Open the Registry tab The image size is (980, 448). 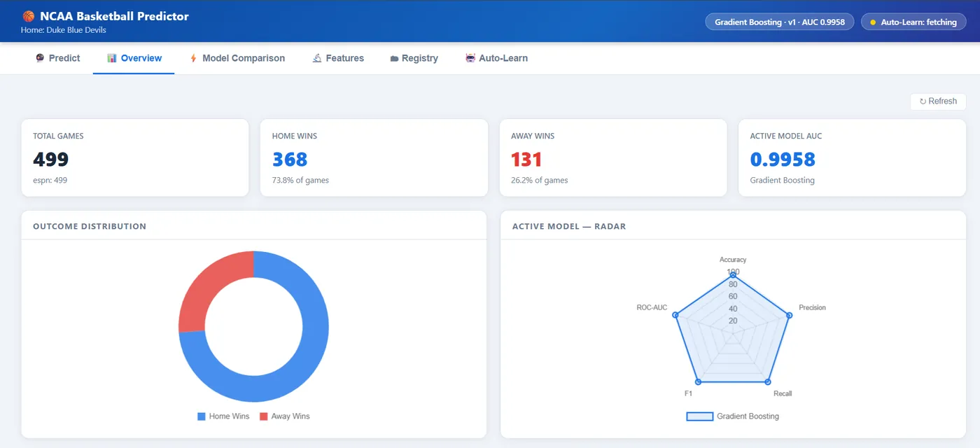414,58
